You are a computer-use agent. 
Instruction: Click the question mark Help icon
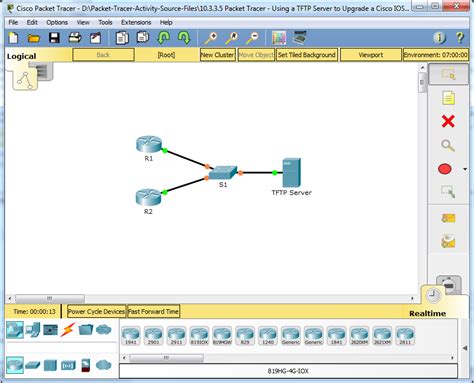click(x=460, y=38)
